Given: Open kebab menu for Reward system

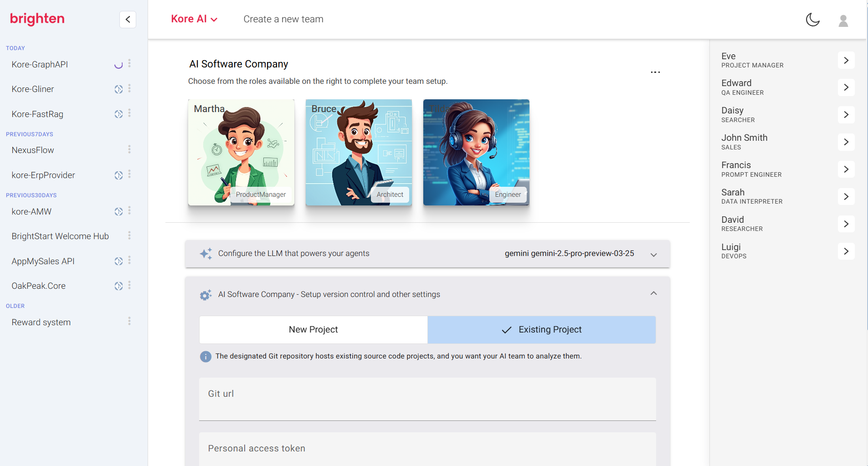Looking at the screenshot, I should coord(129,322).
